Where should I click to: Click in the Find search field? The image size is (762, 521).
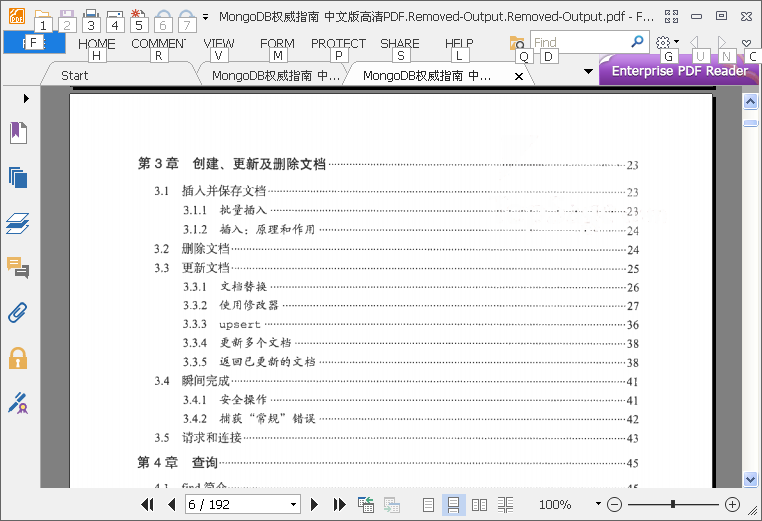tap(581, 42)
